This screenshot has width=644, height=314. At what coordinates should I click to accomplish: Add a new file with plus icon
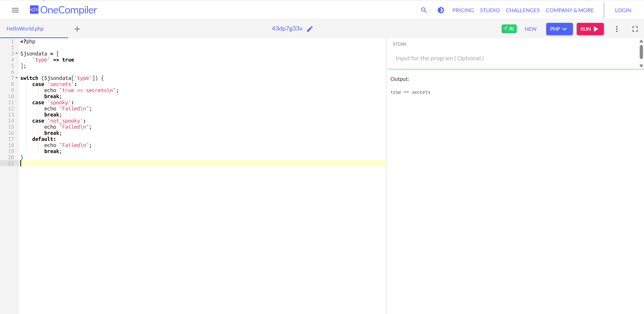77,29
